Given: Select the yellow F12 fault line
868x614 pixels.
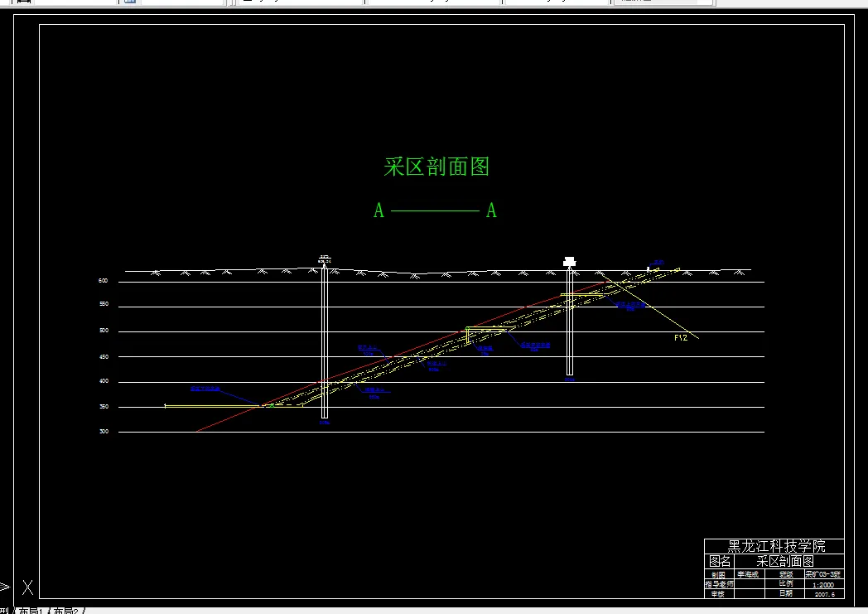Looking at the screenshot, I should pos(650,306).
